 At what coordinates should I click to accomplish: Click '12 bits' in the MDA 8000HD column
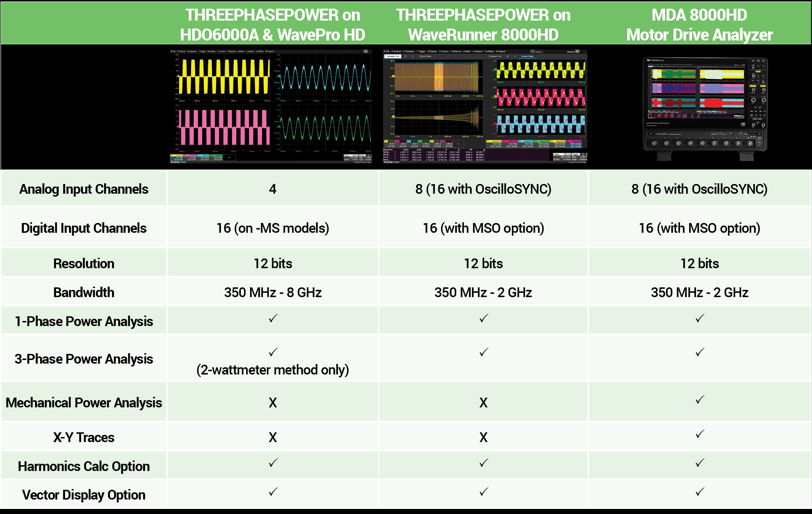(700, 264)
